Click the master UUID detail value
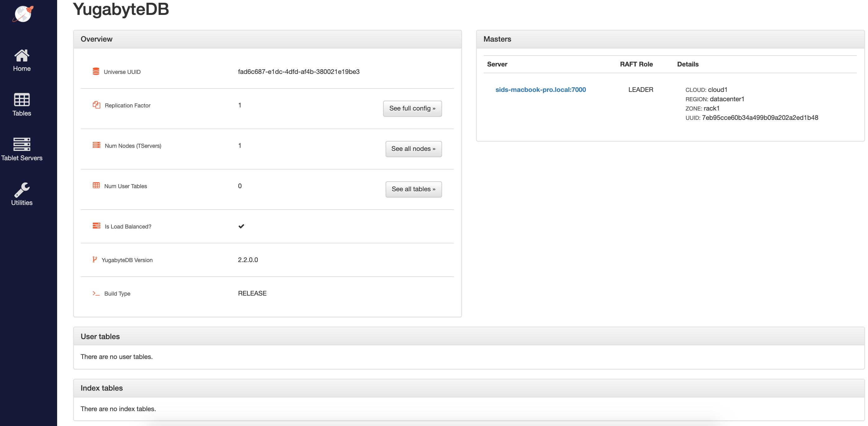This screenshot has width=868, height=426. (x=760, y=118)
